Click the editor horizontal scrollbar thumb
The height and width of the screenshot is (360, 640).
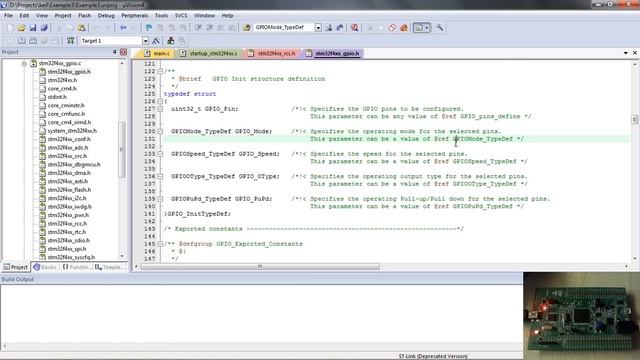(x=260, y=267)
